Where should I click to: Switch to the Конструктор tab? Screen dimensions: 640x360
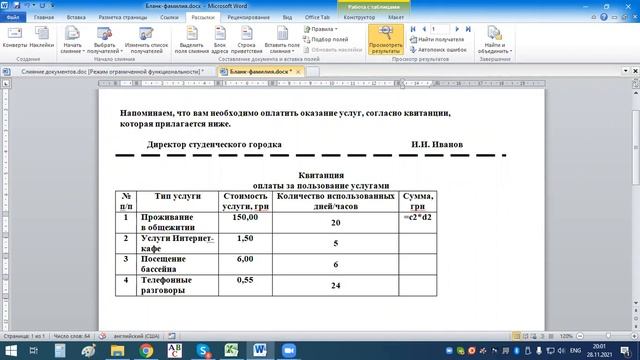pos(359,18)
